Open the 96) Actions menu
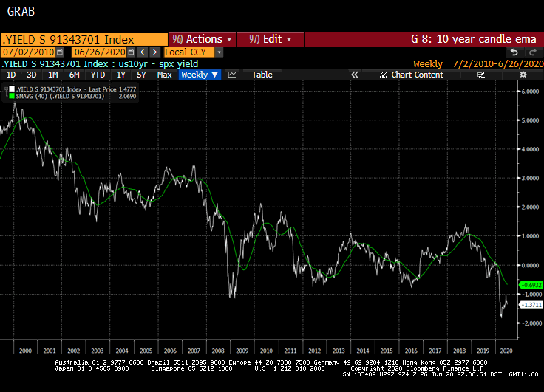Viewport: 544px width, 392px height. tap(203, 39)
